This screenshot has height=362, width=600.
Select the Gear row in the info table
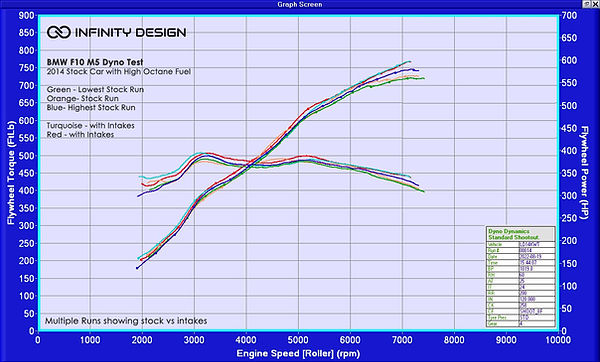click(520, 323)
